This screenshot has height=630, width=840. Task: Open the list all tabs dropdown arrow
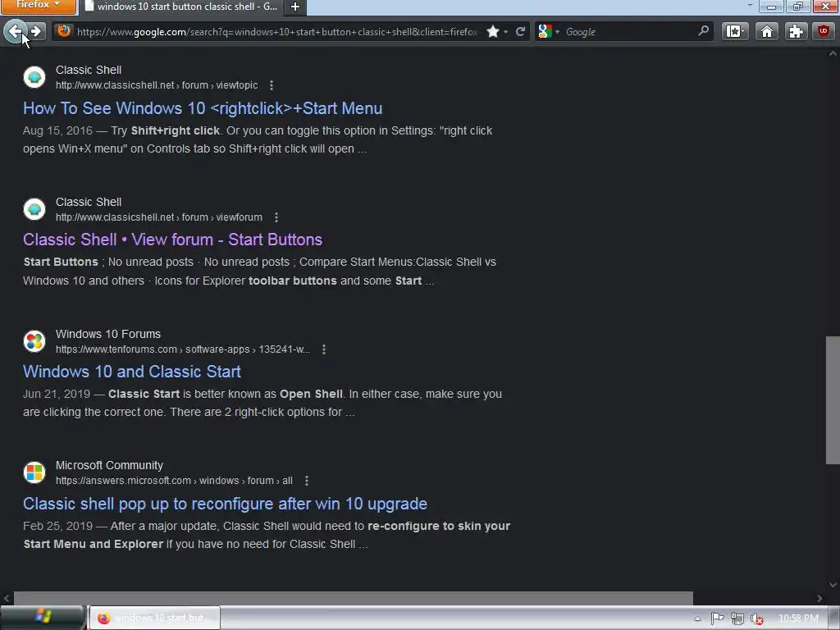point(750,6)
